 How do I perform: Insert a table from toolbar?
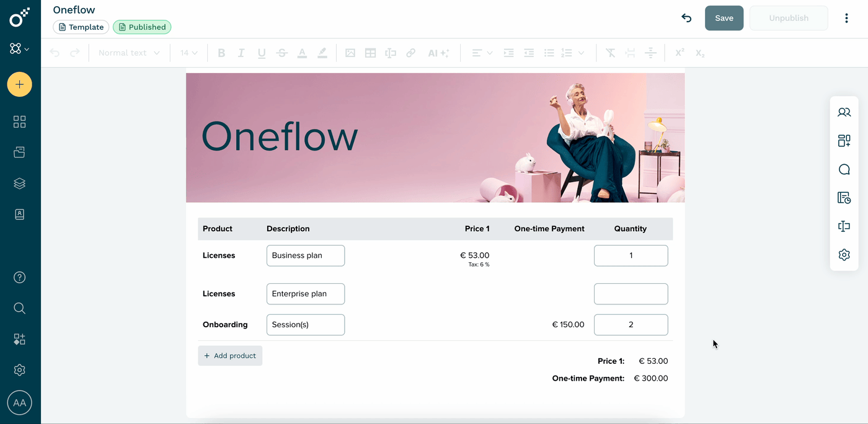pyautogui.click(x=370, y=53)
